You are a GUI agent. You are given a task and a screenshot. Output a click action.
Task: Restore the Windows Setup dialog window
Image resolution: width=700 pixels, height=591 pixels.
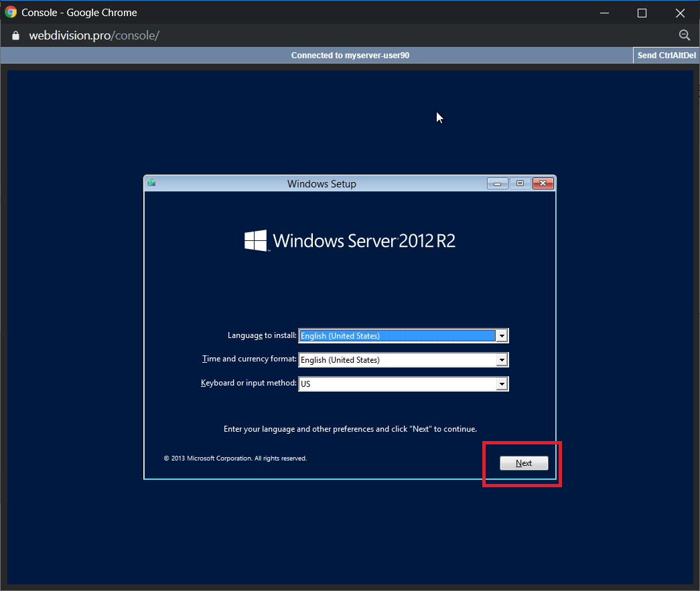[x=520, y=183]
